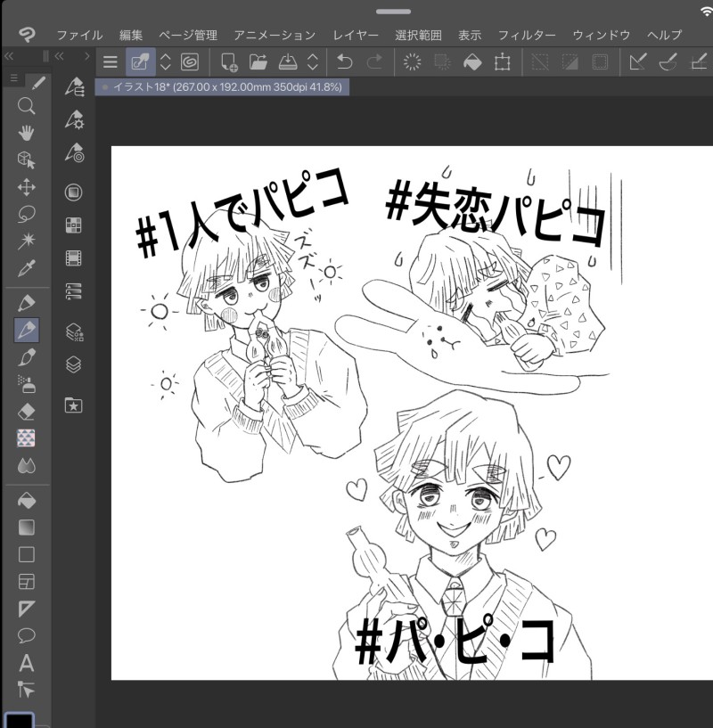Image resolution: width=713 pixels, height=728 pixels.
Task: Clear outside selection icon
Action: click(x=442, y=61)
